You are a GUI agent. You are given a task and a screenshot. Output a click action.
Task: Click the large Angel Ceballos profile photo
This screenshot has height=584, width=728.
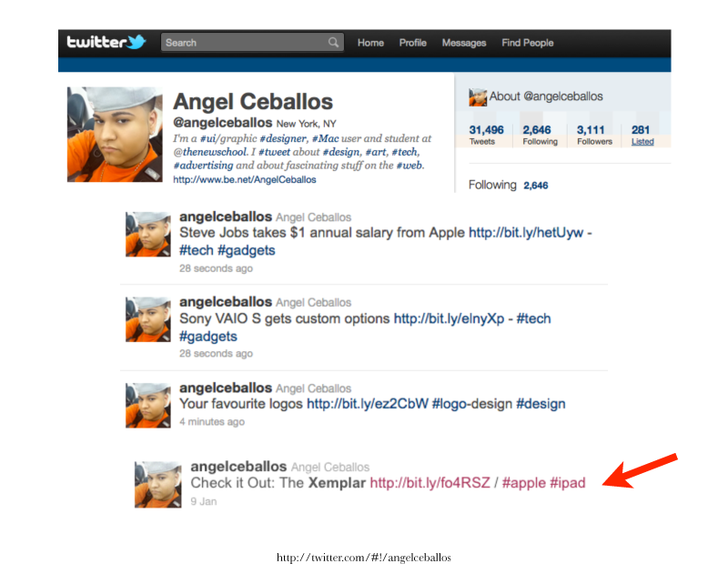(115, 134)
